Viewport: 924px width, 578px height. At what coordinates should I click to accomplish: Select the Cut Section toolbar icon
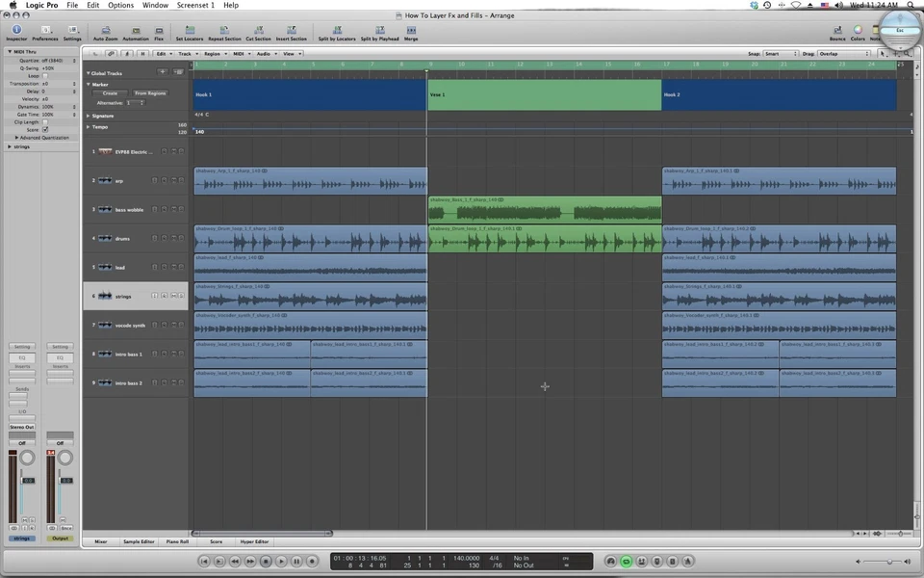point(258,30)
